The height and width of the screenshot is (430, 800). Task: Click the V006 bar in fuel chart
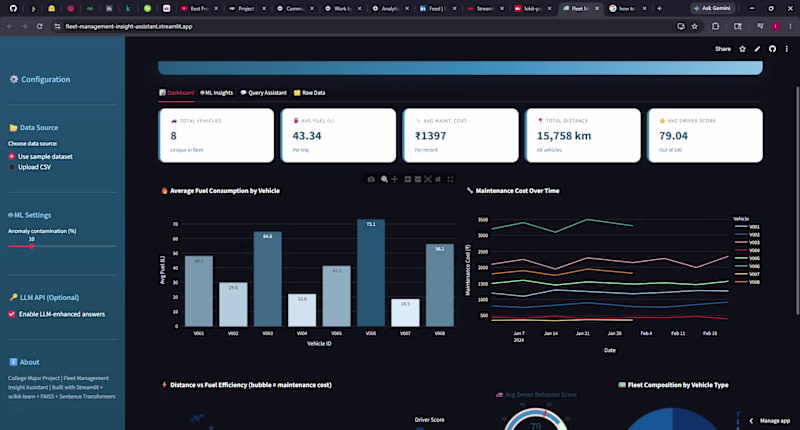click(371, 273)
